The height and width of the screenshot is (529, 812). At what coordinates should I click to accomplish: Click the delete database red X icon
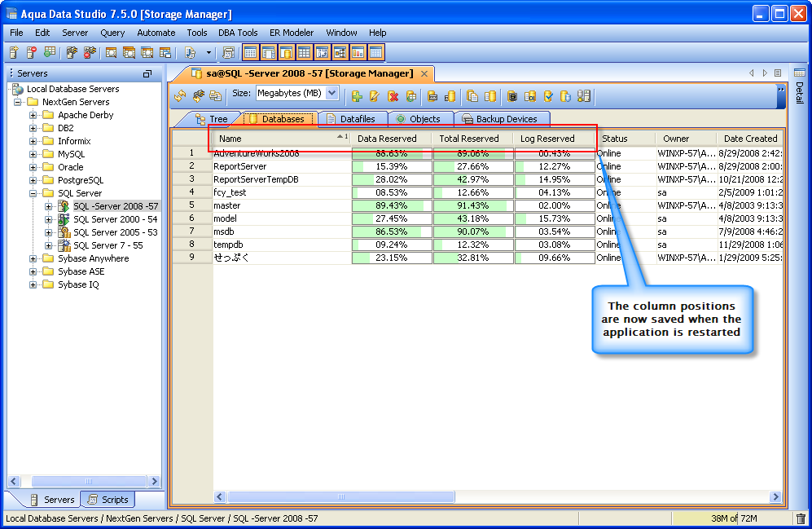pos(393,96)
